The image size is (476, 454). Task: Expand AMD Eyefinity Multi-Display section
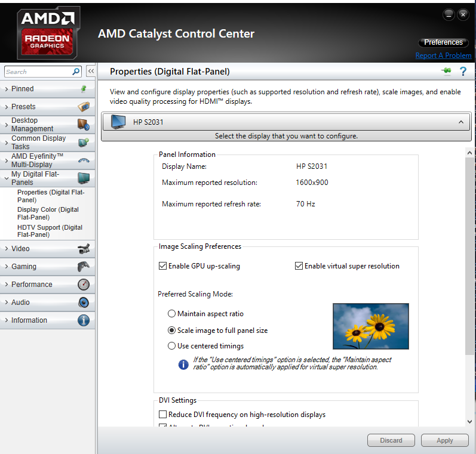[47, 160]
